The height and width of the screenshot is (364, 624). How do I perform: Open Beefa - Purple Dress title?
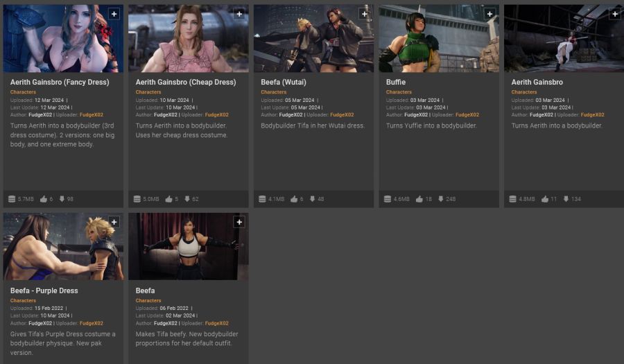click(44, 291)
